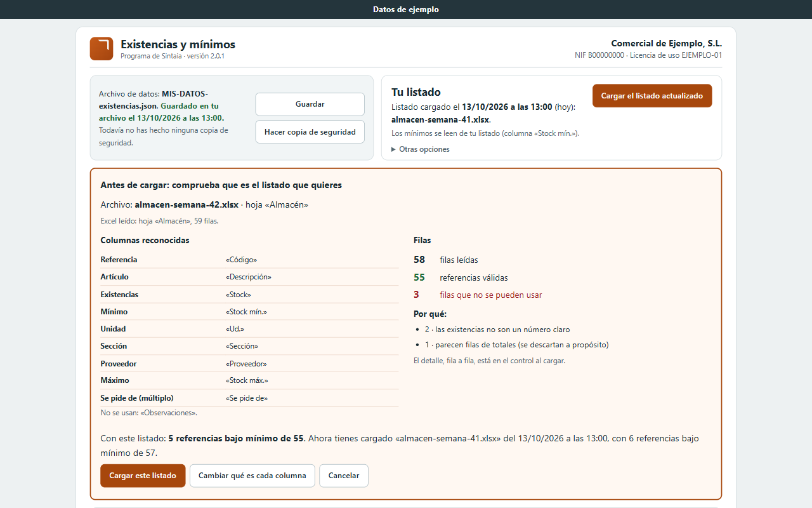Viewport: 812px width, 508px height.
Task: Click the Referencia row label
Action: point(119,260)
